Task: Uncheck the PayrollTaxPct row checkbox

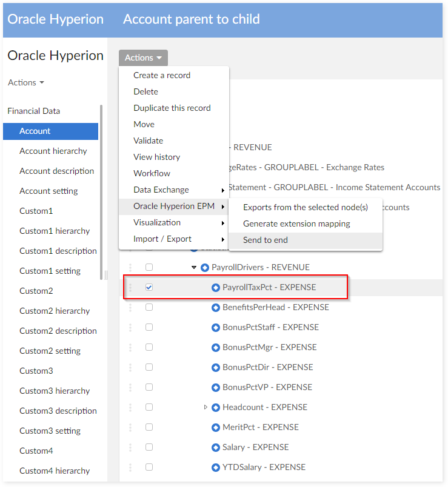Action: 149,287
